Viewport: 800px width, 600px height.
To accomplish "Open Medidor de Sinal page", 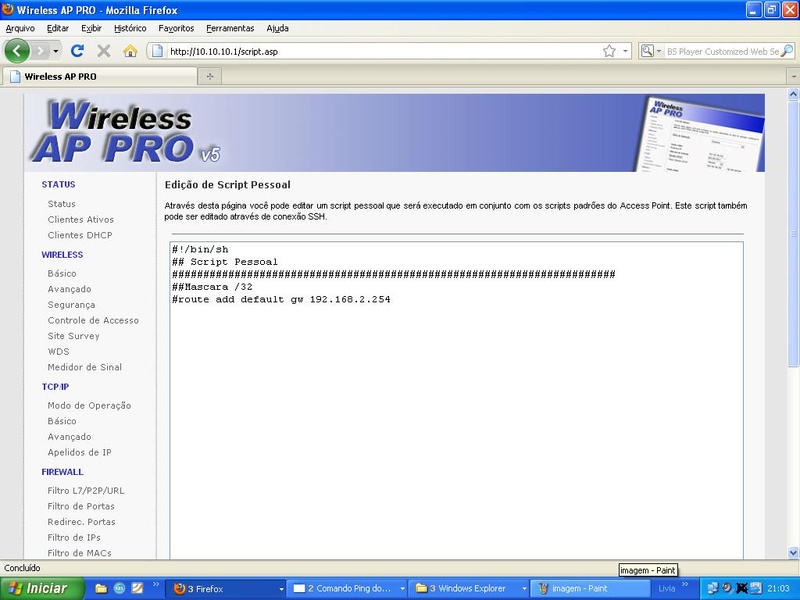I will pos(84,367).
